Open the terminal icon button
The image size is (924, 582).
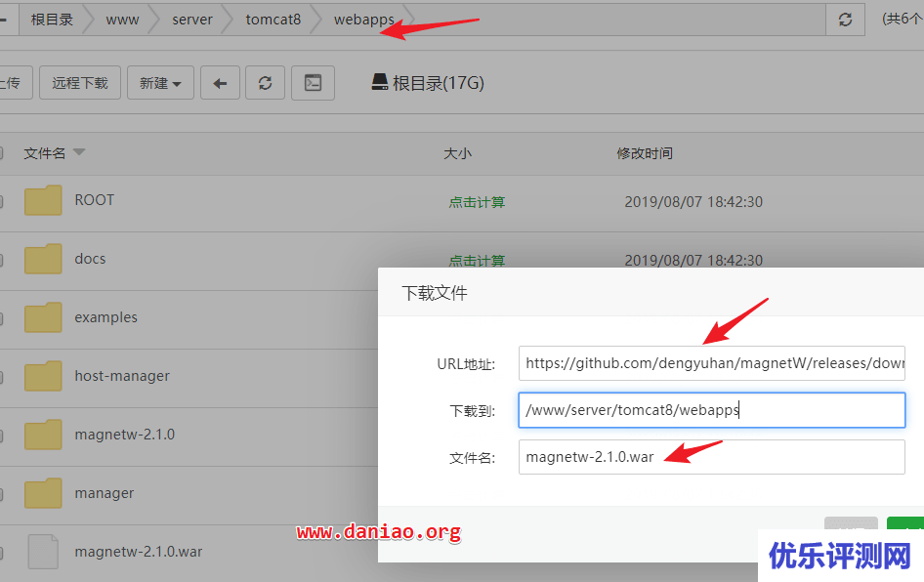tap(313, 83)
